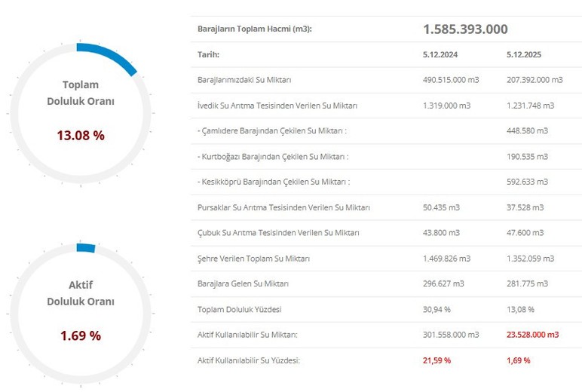Click the 5.12.2024 date column header
Viewport: 582px width, 392px height.
(440, 55)
